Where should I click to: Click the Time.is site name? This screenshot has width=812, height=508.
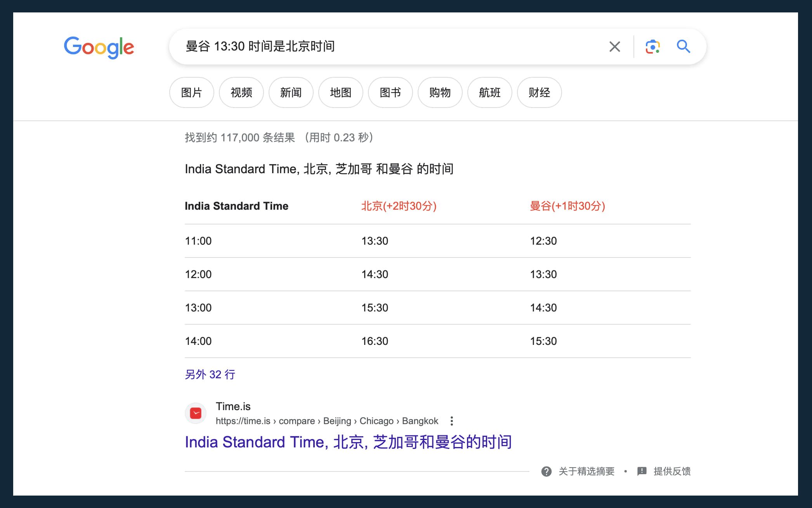pyautogui.click(x=233, y=406)
